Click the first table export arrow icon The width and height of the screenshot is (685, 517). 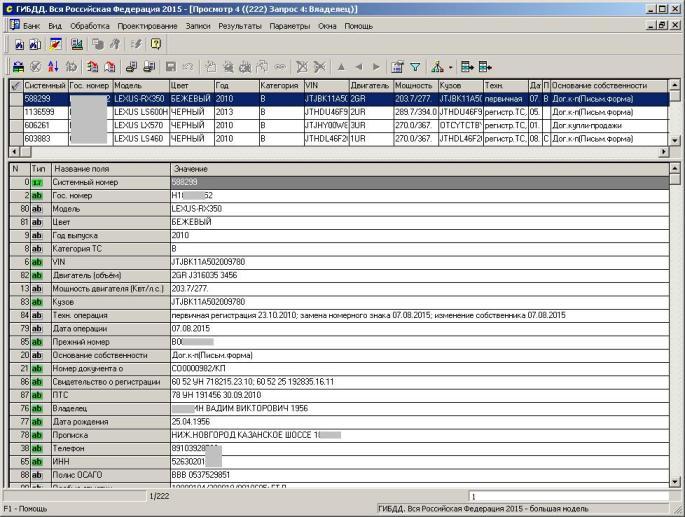(x=467, y=67)
